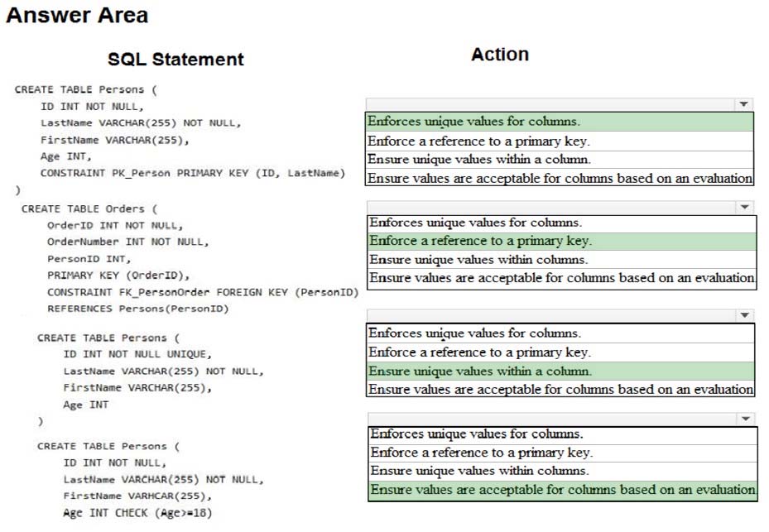
Task: Select 'Enforces unique values for columns' in third list
Action: [560, 333]
